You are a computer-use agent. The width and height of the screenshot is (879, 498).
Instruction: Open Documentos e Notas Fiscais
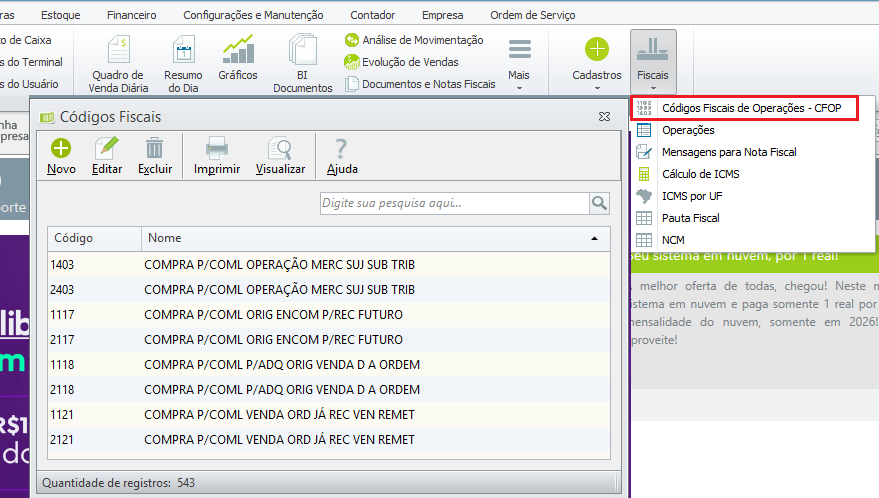click(420, 84)
